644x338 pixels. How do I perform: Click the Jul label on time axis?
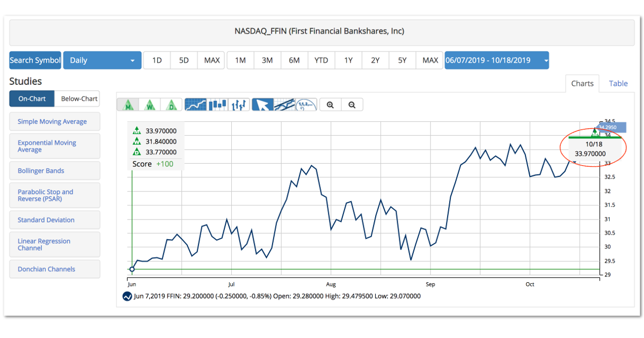(231, 284)
